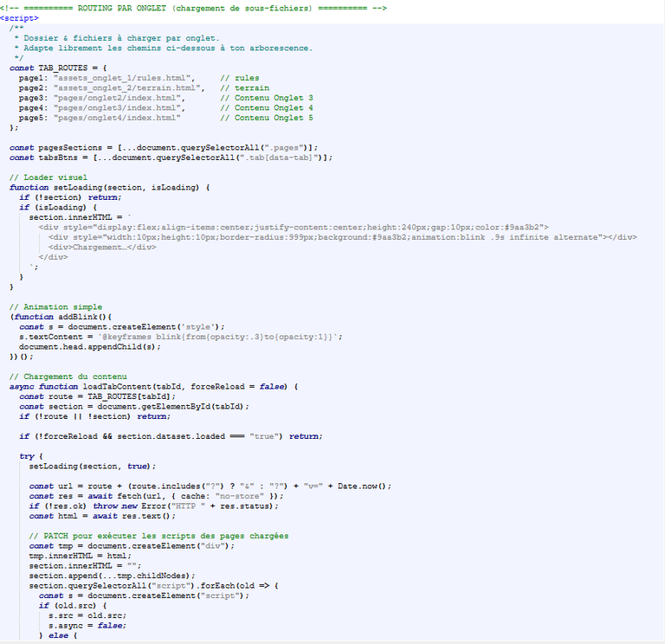Click the '(function addBlink(){' line
Image resolution: width=665 pixels, height=644 pixels.
coord(61,317)
